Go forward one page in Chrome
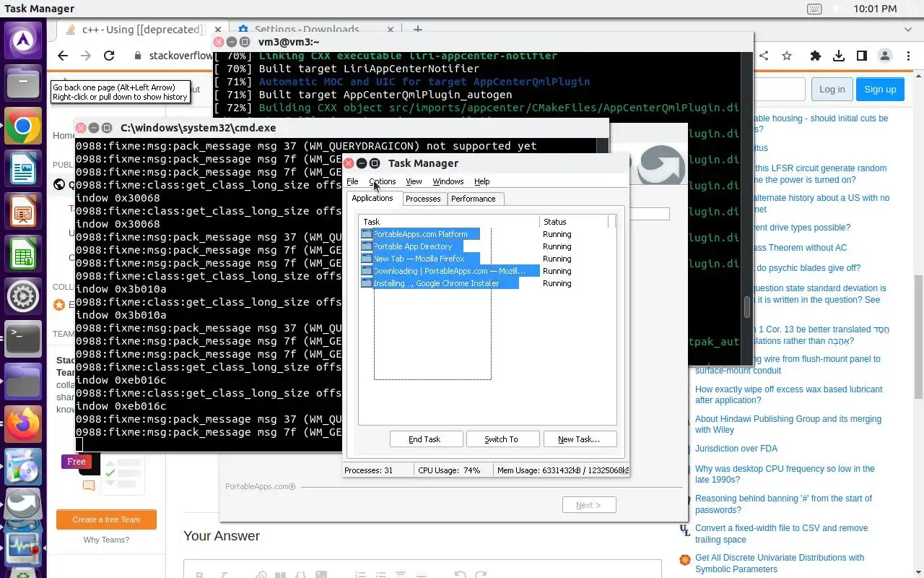This screenshot has width=924, height=578. click(86, 56)
